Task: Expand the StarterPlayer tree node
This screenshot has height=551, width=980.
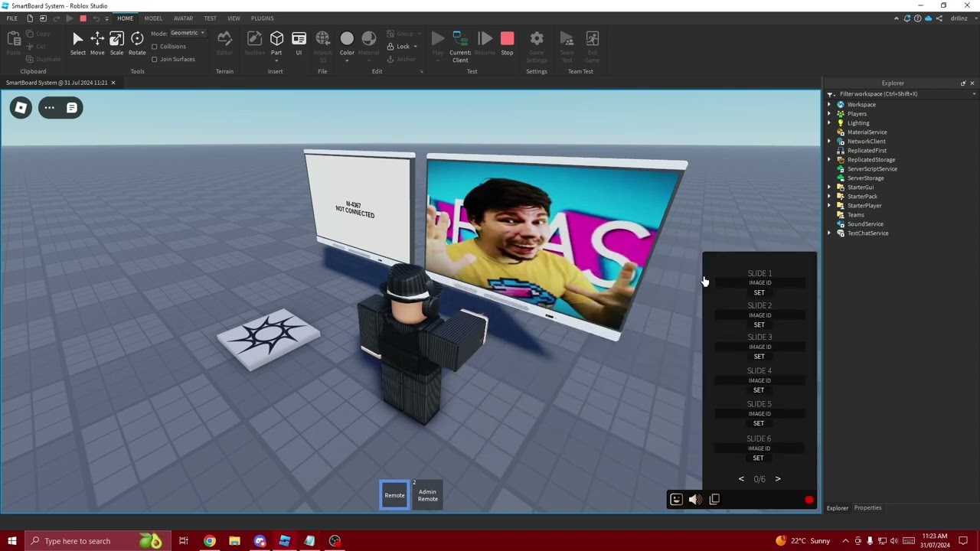Action: [x=829, y=206]
